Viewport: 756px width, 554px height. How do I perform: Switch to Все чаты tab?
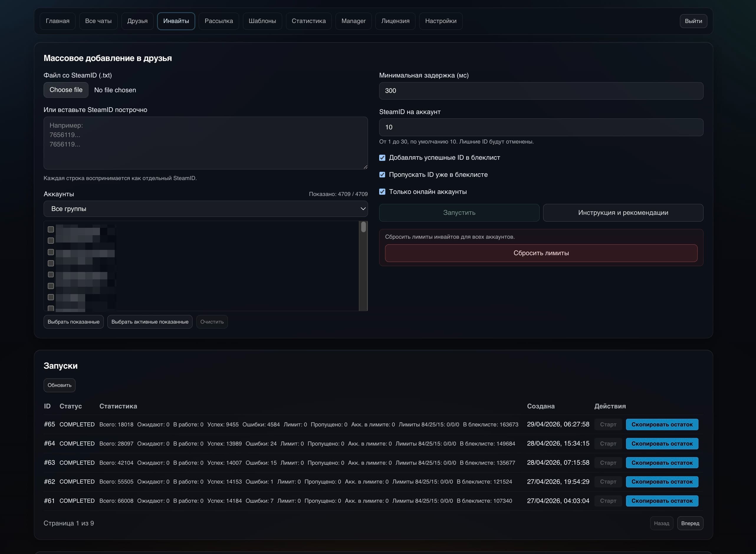point(98,21)
